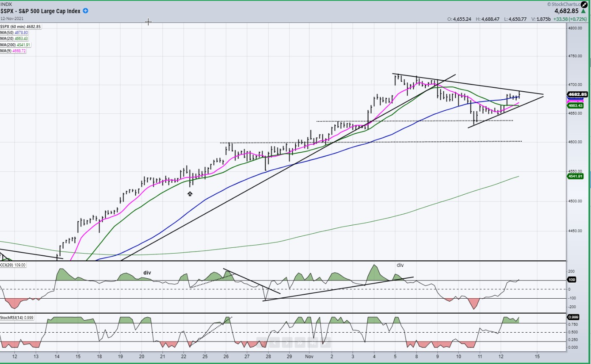This screenshot has width=591, height=364.
Task: Jump back using the faded double left arrow
Action: click(262, 342)
